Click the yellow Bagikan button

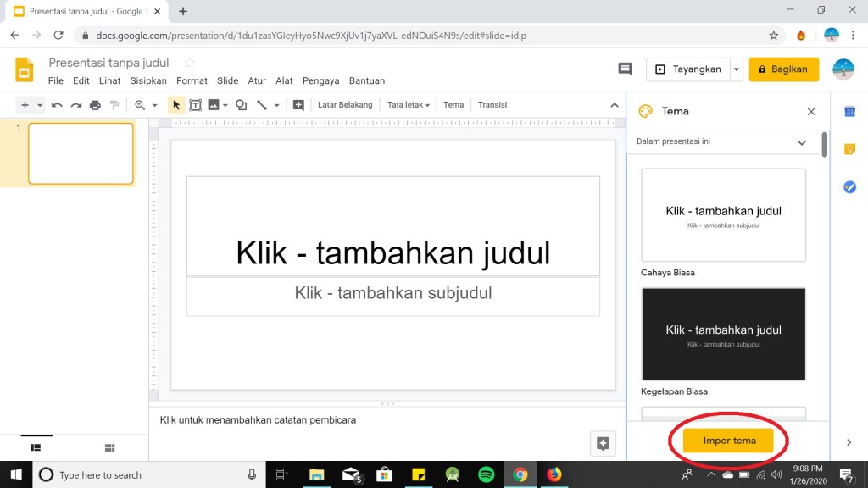point(783,69)
